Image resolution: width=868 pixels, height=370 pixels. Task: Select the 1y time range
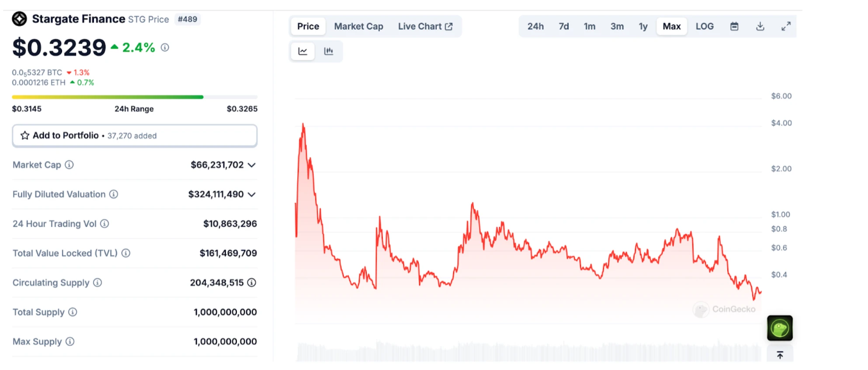(x=643, y=26)
